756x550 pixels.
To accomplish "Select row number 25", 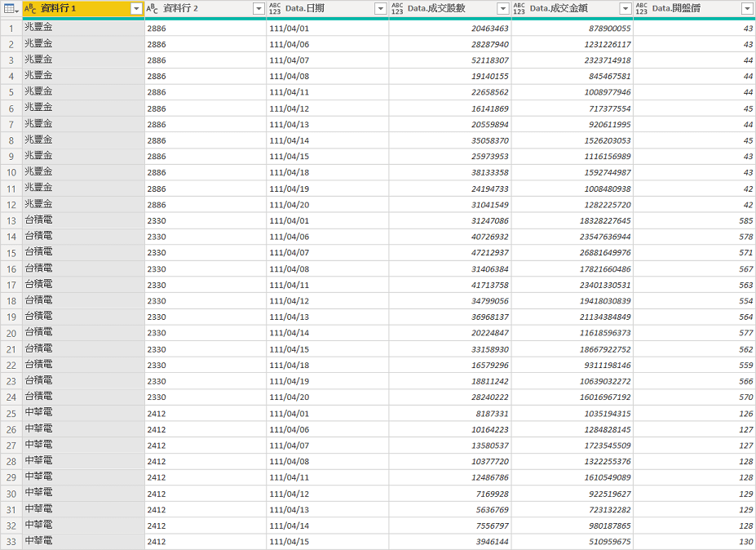I will pyautogui.click(x=11, y=414).
